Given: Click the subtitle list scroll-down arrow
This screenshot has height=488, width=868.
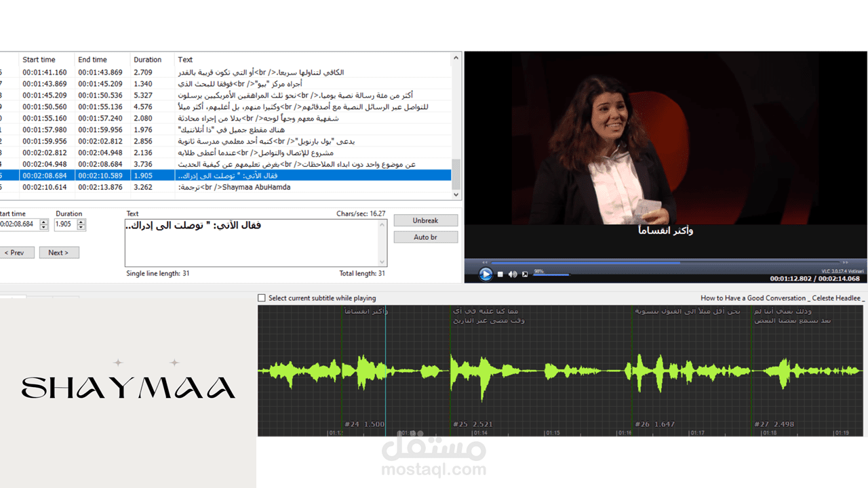Looking at the screenshot, I should pos(457,195).
